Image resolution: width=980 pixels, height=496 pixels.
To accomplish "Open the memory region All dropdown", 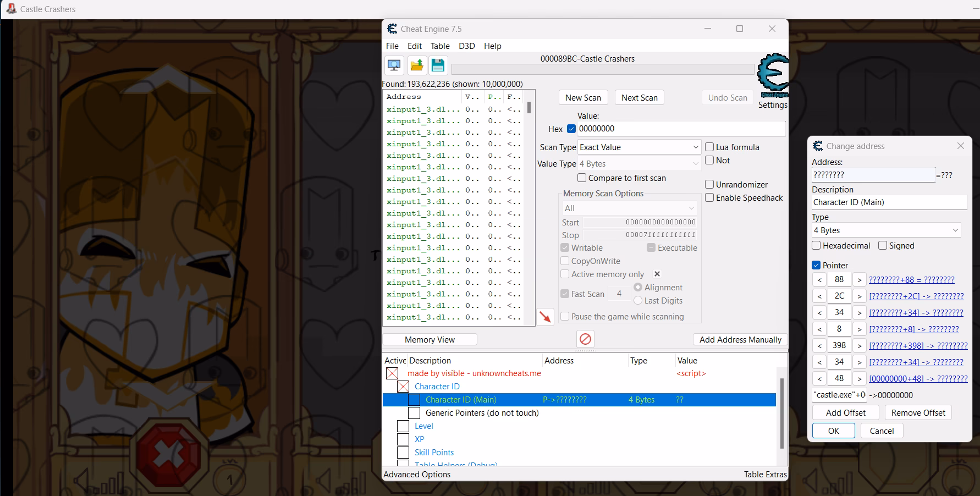I will click(629, 208).
